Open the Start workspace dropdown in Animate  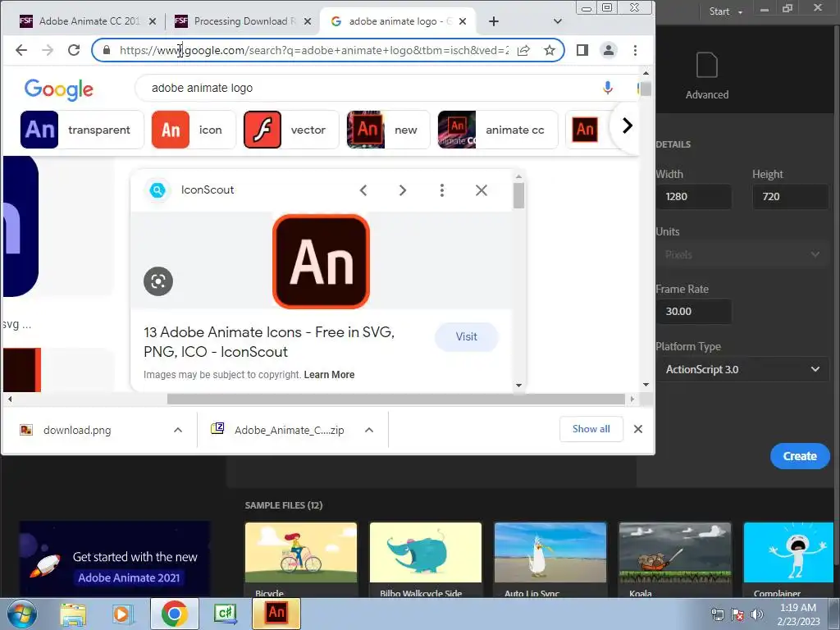tap(726, 11)
